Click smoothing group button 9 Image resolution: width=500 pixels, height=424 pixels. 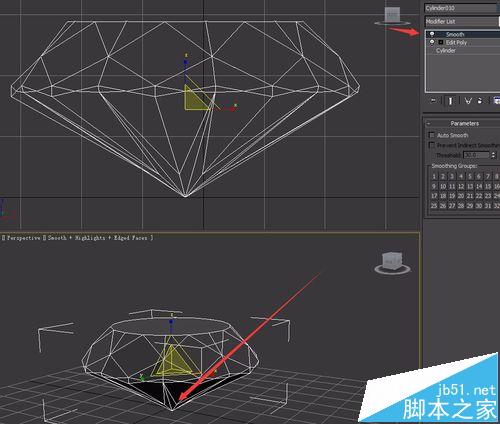pos(434,186)
